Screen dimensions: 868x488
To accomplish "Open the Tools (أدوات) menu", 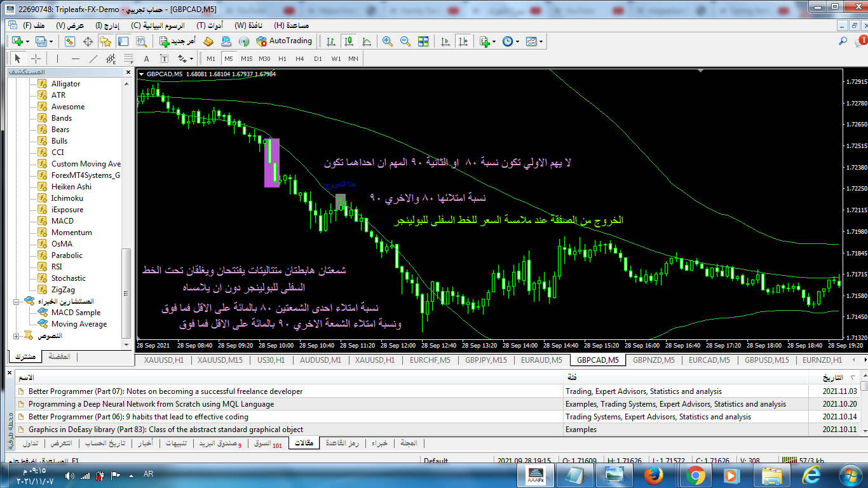I will (x=209, y=25).
